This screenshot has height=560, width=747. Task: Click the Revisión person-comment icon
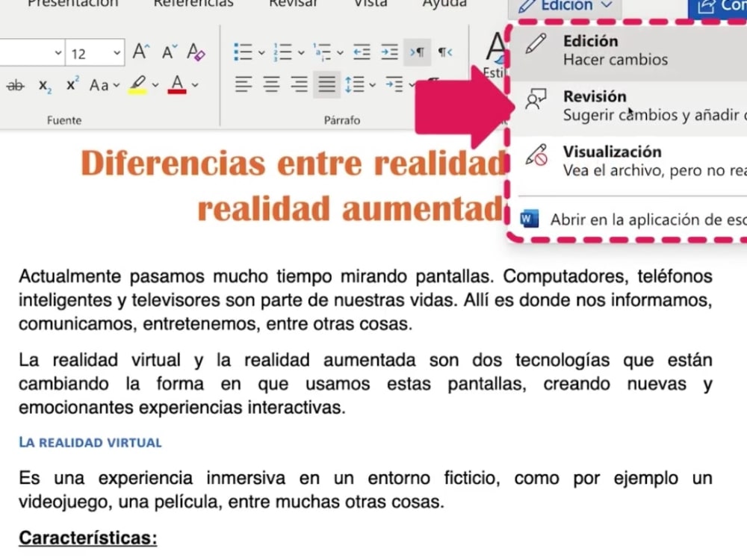[536, 99]
